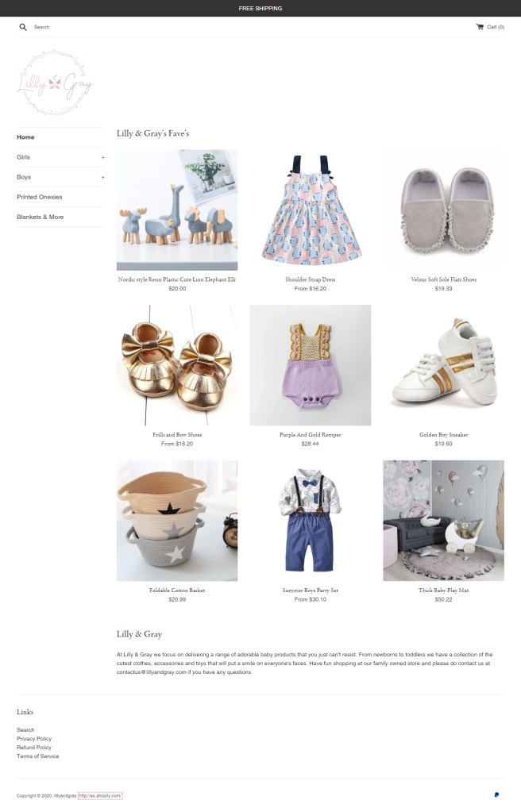The height and width of the screenshot is (812, 521).
Task: Click into the Search input field
Action: pos(104,27)
